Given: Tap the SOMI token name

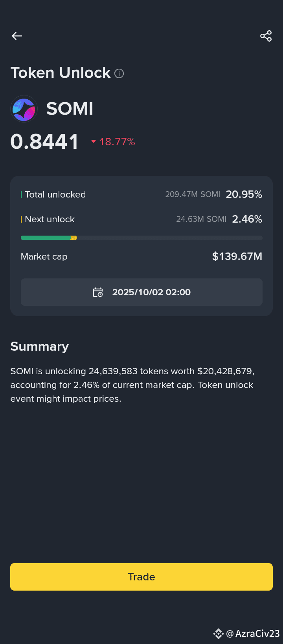Looking at the screenshot, I should tap(70, 109).
